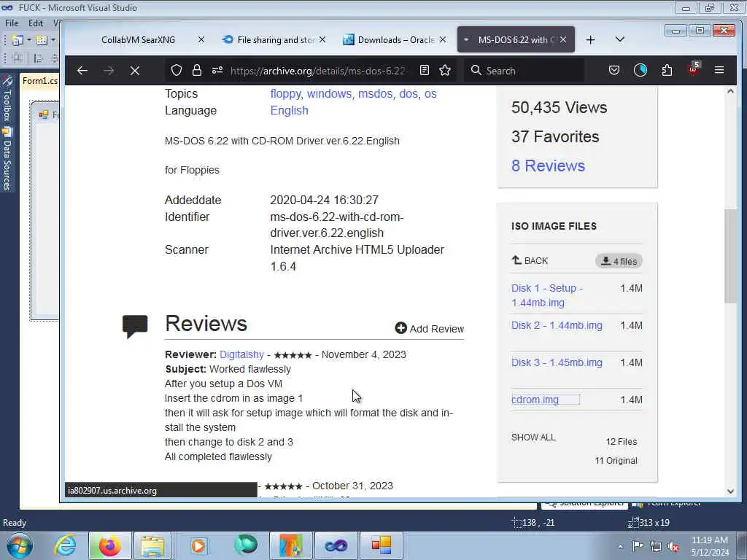747x560 pixels.
Task: Click the Firefox Search box
Action: click(524, 71)
